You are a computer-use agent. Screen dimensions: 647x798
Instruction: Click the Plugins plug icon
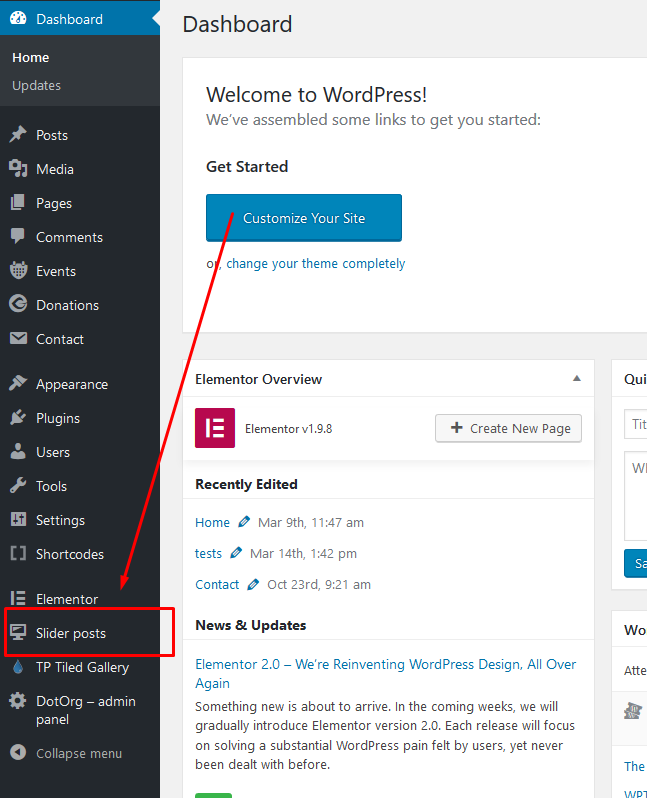[18, 418]
